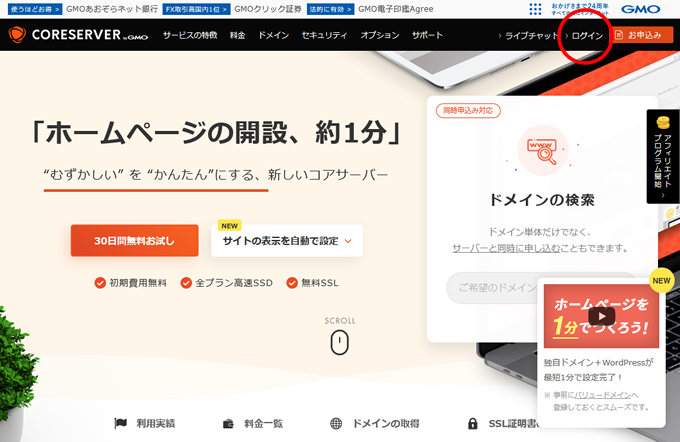The image size is (680, 442).
Task: Play the ホームページを1分でつくろう video
Action: pyautogui.click(x=602, y=316)
